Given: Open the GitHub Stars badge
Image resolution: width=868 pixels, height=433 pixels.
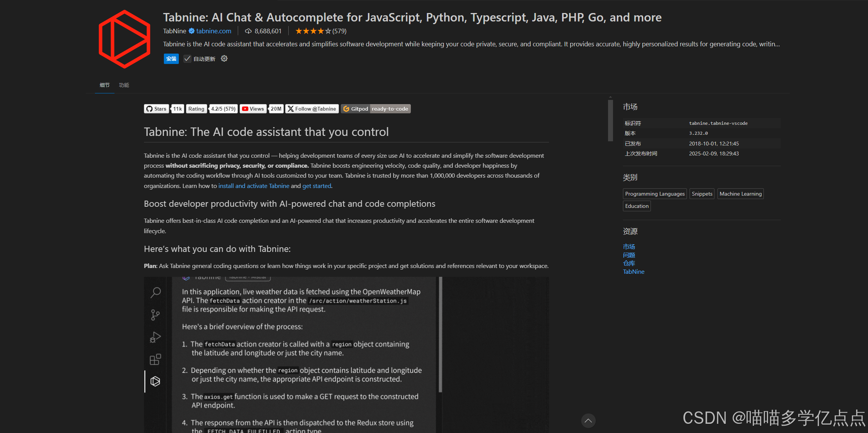Looking at the screenshot, I should tap(164, 109).
